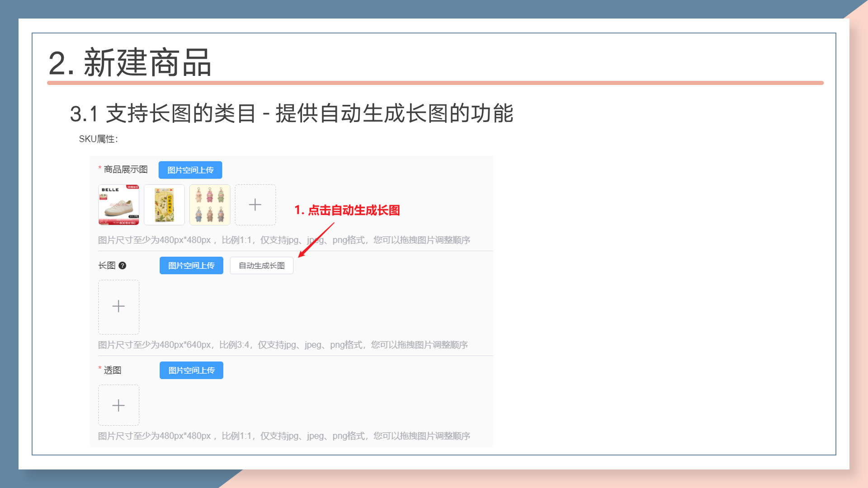
Task: Select the BELLE shoe thumbnail
Action: (x=119, y=205)
